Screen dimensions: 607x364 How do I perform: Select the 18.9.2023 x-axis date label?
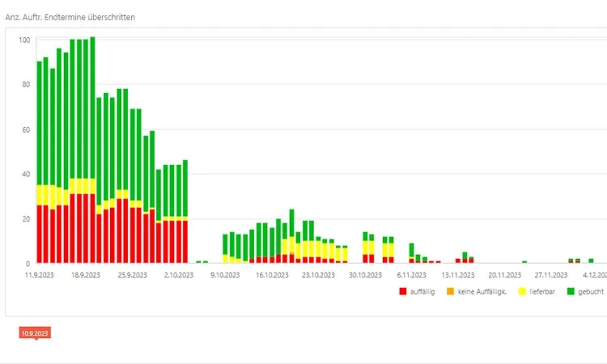click(86, 275)
